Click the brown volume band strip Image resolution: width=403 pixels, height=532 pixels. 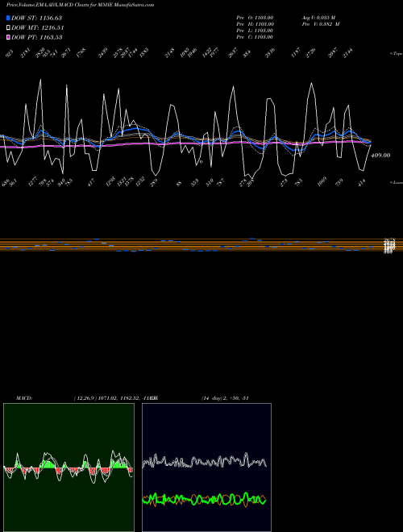click(201, 245)
